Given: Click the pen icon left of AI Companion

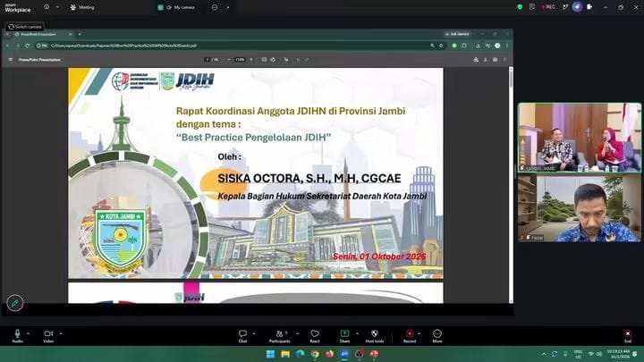Looking at the screenshot, I should pyautogui.click(x=565, y=7).
